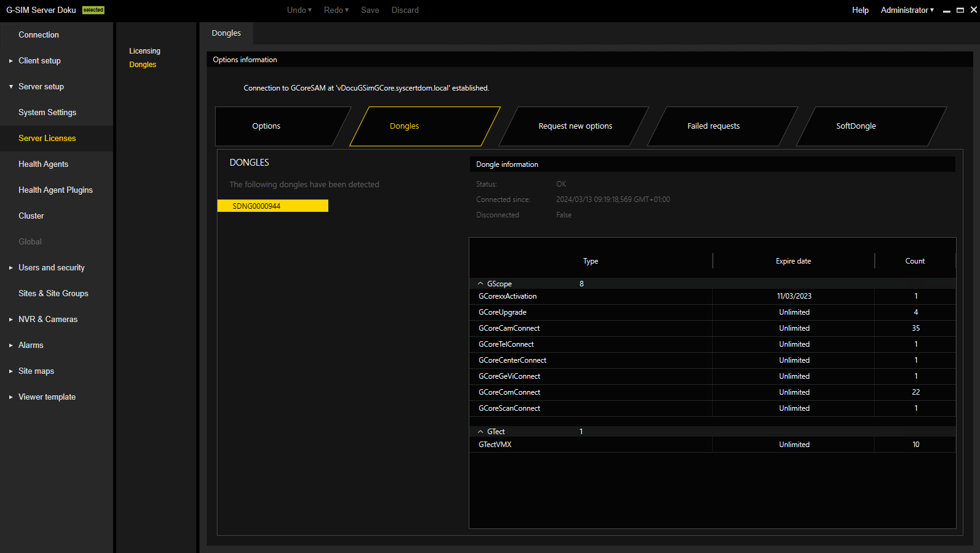Click the Save button in top bar
Viewport: 980px width, 553px height.
pyautogui.click(x=370, y=10)
